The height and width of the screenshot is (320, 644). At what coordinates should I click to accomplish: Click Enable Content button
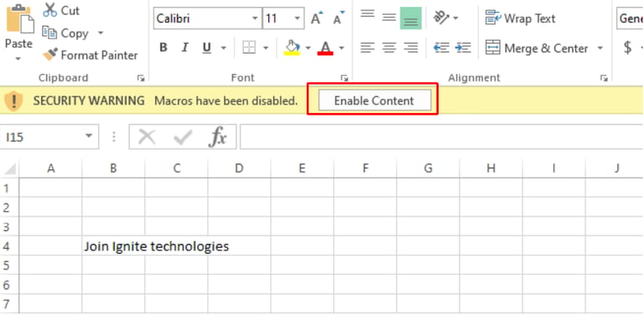click(374, 101)
